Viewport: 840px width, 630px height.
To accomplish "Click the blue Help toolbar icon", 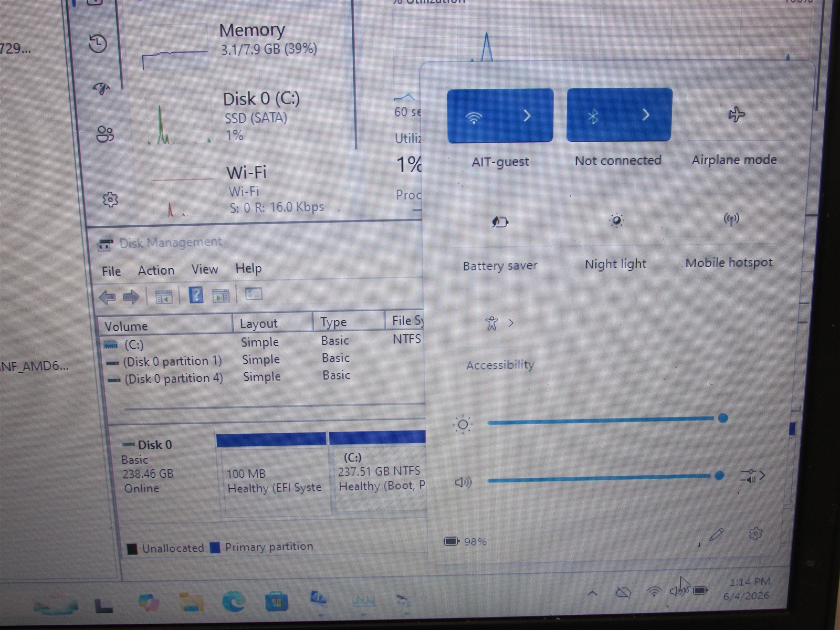I will [196, 295].
